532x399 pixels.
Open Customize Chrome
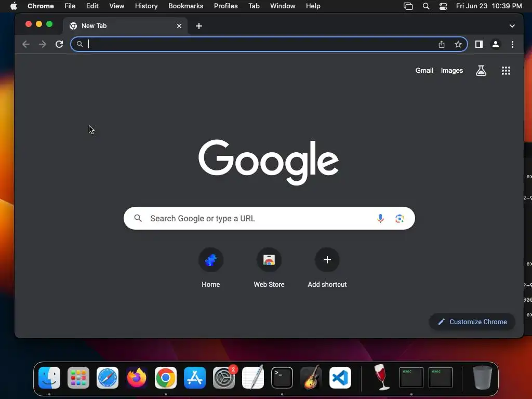(x=472, y=322)
